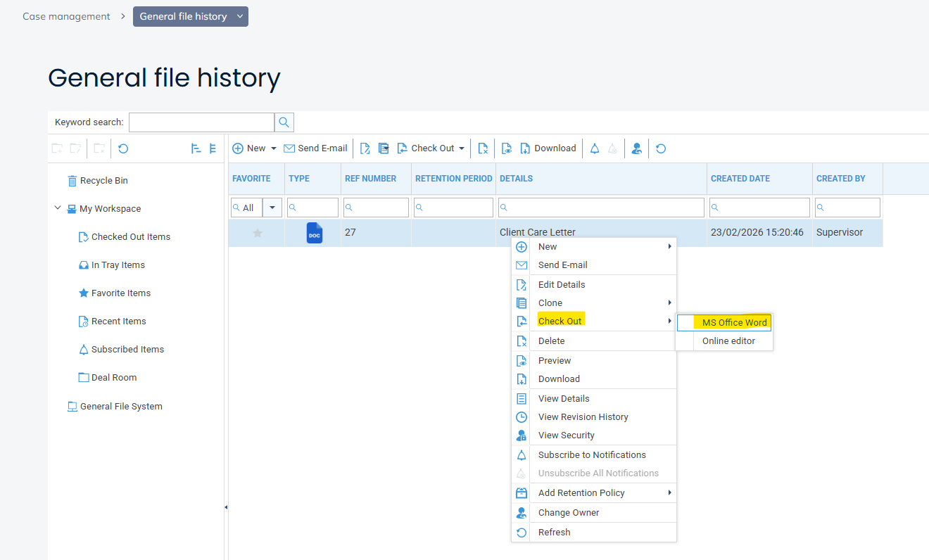Screen dimensions: 929x560
Task: Click the Delete document toolbar icon
Action: [x=483, y=148]
